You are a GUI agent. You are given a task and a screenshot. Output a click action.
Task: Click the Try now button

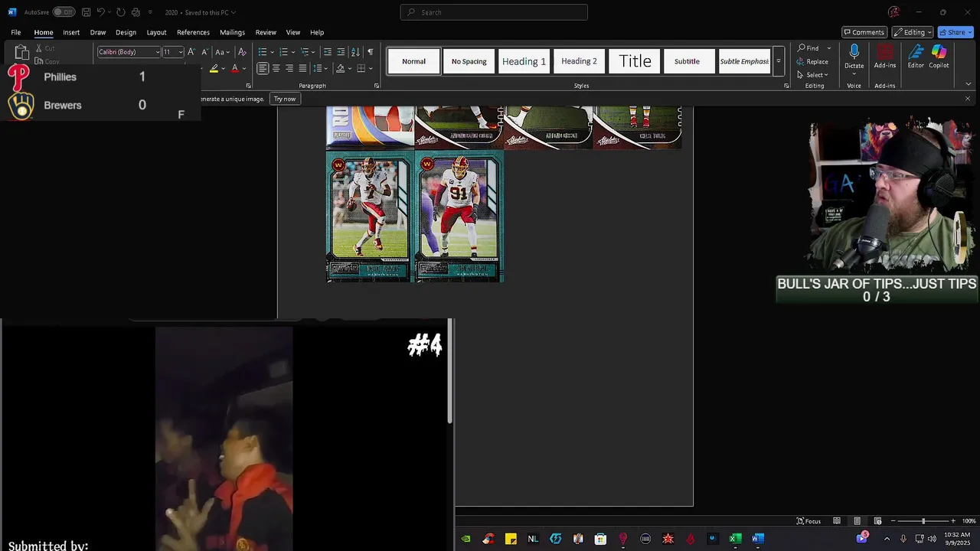tap(285, 99)
